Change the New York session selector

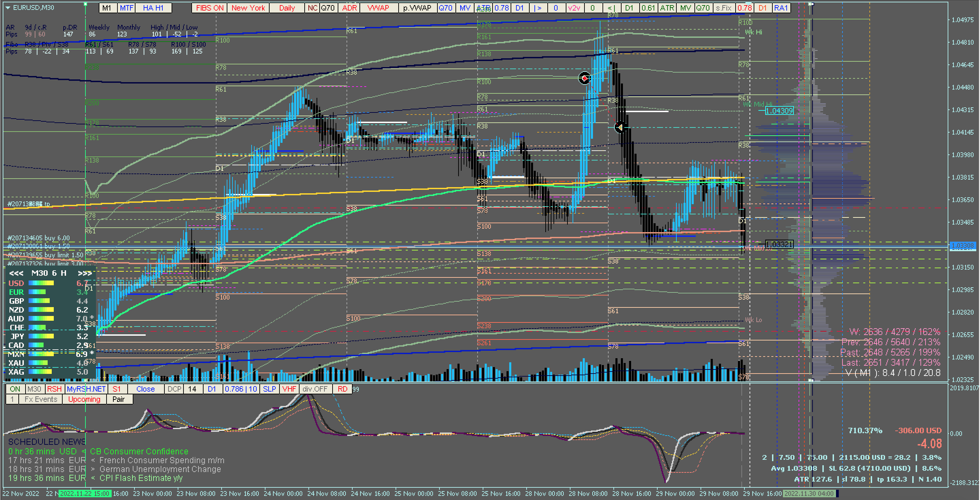(x=248, y=7)
